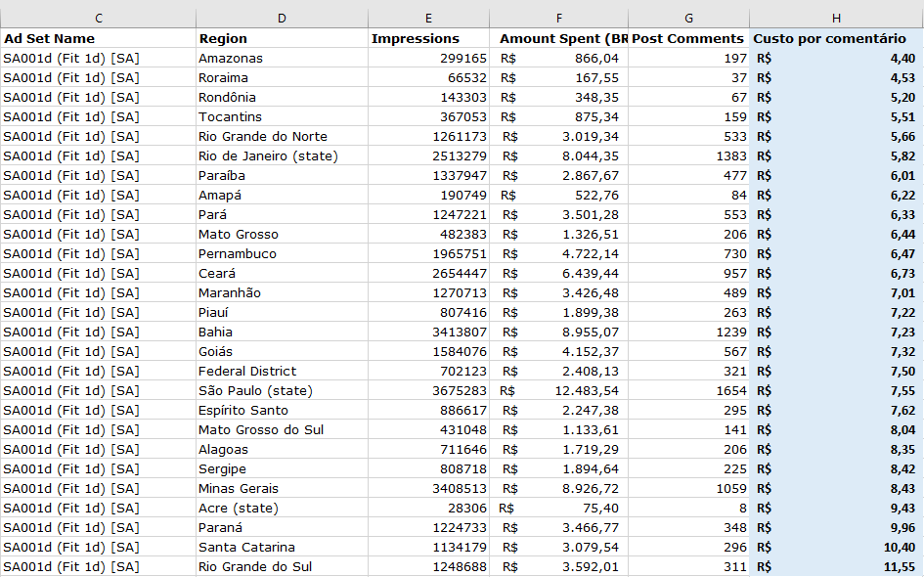Select the "Post Comments" header cell
Image resolution: width=924 pixels, height=577 pixels.
point(688,38)
